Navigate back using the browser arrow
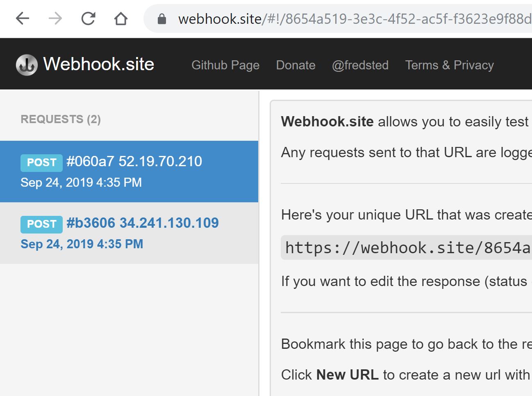 click(x=23, y=18)
